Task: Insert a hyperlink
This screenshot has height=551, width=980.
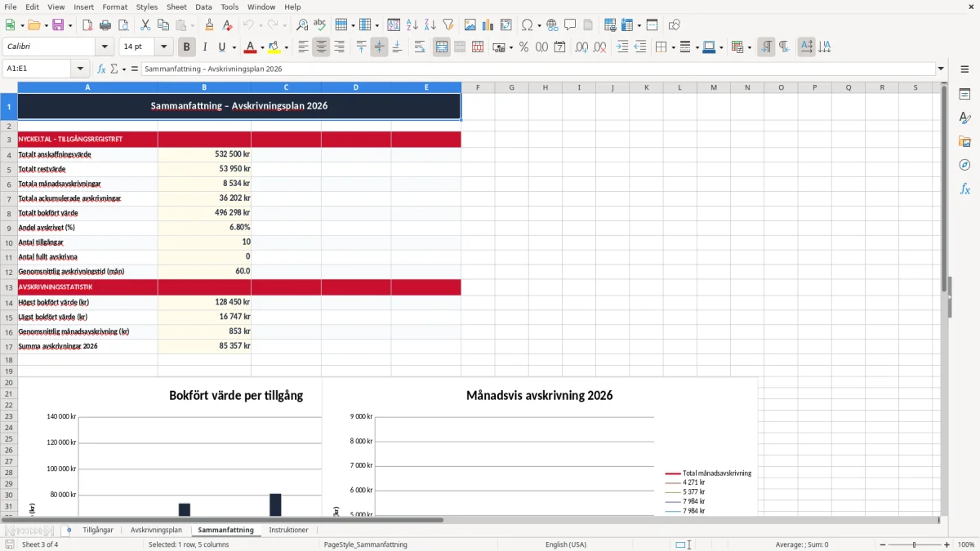Action: point(552,25)
